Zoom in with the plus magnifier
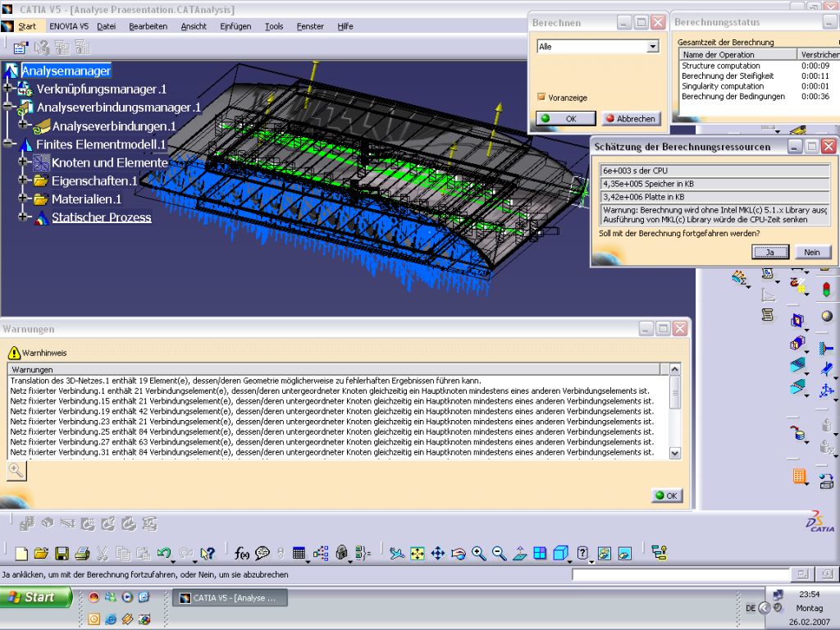 click(478, 554)
